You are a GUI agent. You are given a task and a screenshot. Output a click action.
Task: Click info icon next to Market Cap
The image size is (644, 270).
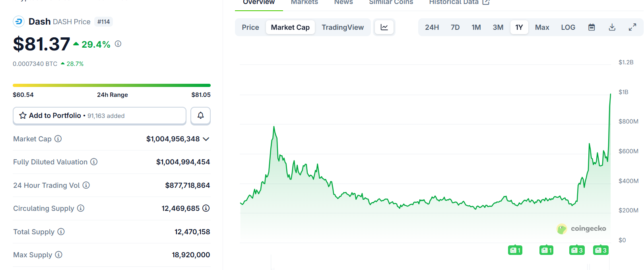pos(58,139)
